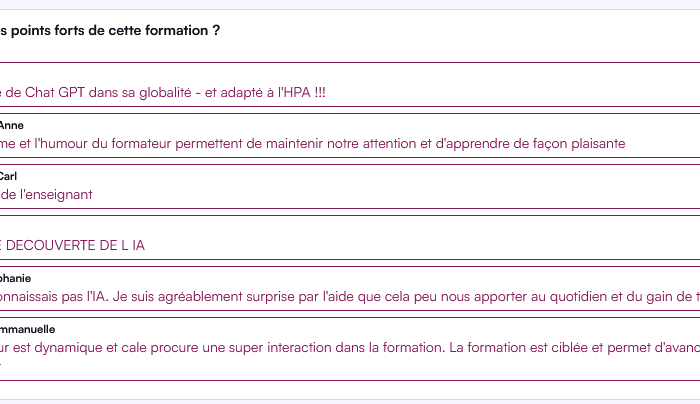This screenshot has width=700, height=404.
Task: Select the comment 'dynamique et cale procure'
Action: [350, 347]
